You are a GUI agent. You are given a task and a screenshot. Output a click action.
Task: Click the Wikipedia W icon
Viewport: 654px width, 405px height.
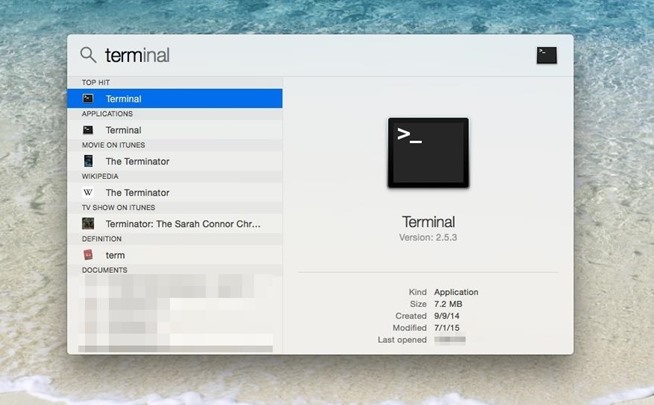(x=88, y=192)
